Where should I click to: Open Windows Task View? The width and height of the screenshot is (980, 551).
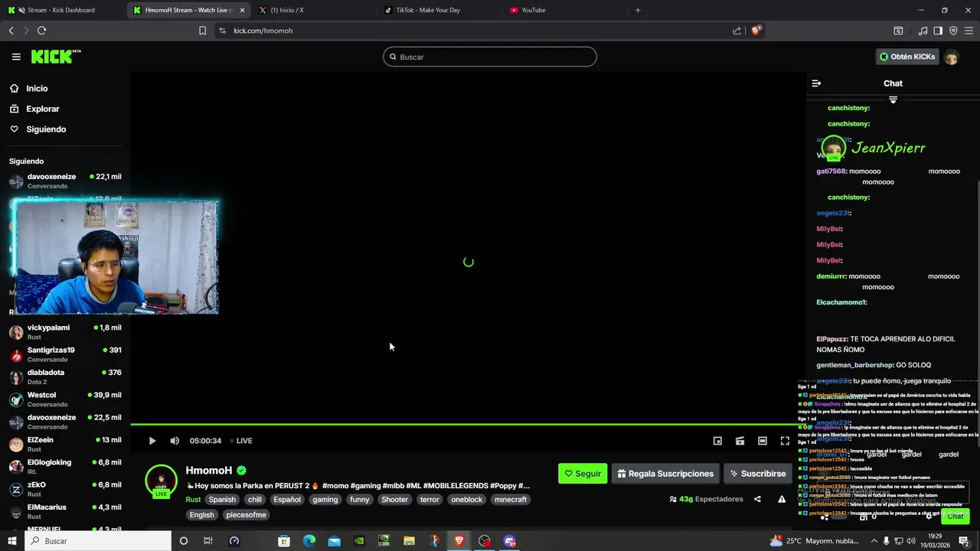pos(208,541)
